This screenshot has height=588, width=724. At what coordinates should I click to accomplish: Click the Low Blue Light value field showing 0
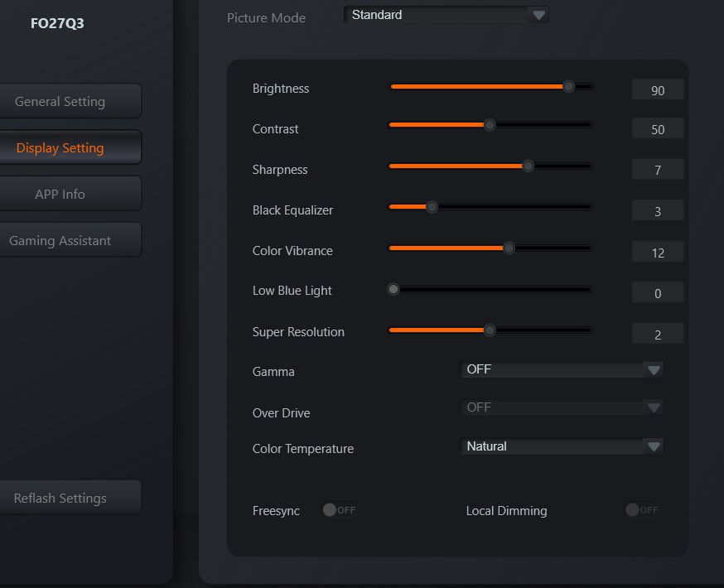[658, 293]
